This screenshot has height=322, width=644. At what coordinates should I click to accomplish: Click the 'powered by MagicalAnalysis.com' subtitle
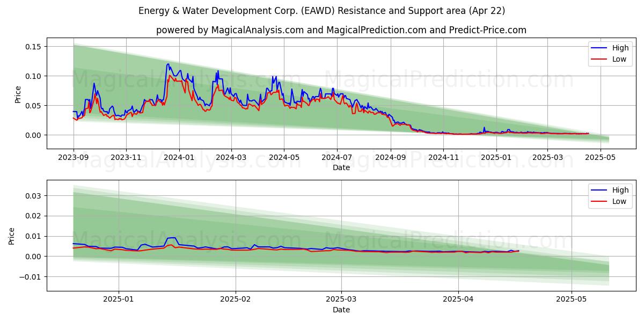(341, 30)
